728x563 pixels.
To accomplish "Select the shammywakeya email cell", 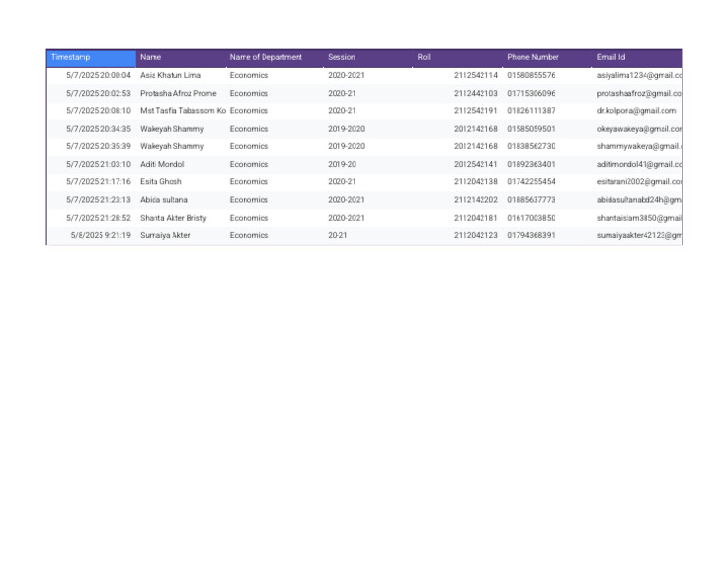I will pyautogui.click(x=639, y=146).
